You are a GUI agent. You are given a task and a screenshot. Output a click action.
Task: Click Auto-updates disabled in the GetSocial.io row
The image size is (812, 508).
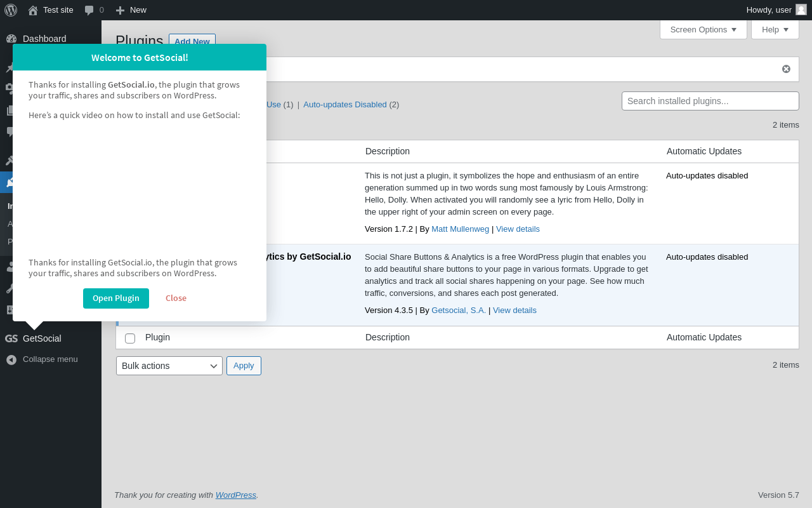click(x=707, y=257)
